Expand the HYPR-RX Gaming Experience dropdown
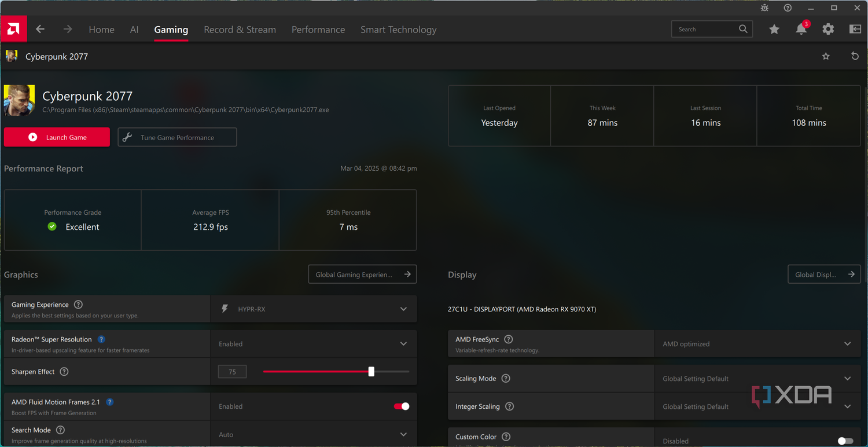 click(x=314, y=309)
